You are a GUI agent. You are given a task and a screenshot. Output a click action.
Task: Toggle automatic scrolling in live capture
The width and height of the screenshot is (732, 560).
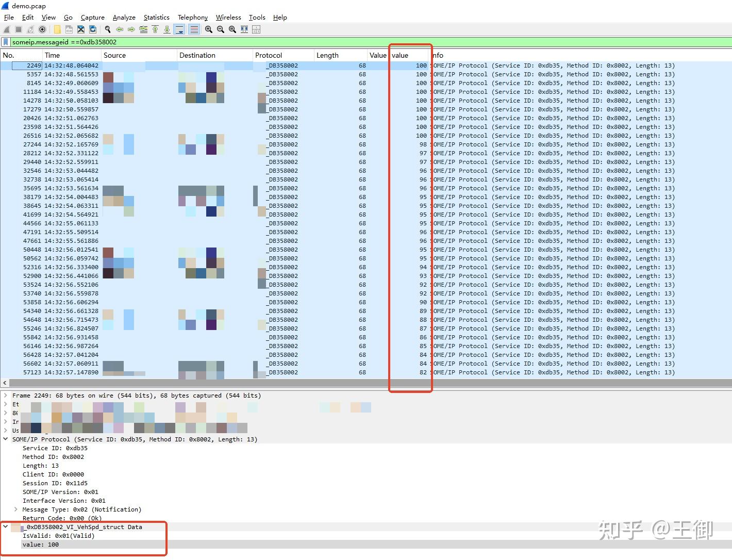[179, 29]
